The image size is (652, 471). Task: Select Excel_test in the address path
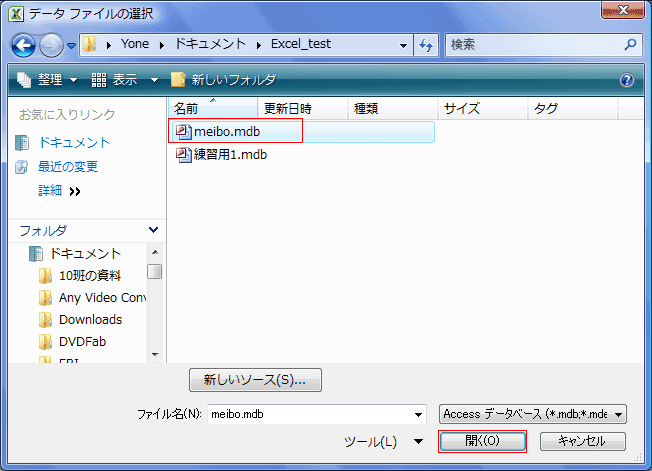301,44
